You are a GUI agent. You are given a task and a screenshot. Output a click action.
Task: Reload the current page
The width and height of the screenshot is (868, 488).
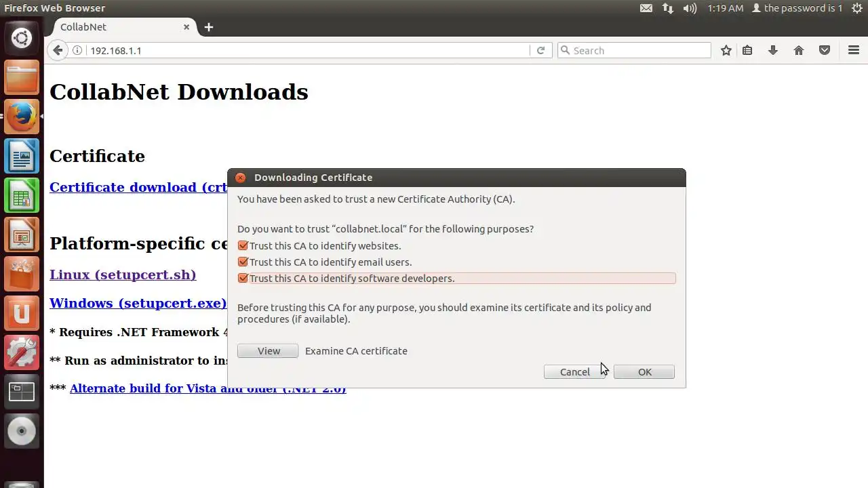pyautogui.click(x=540, y=50)
